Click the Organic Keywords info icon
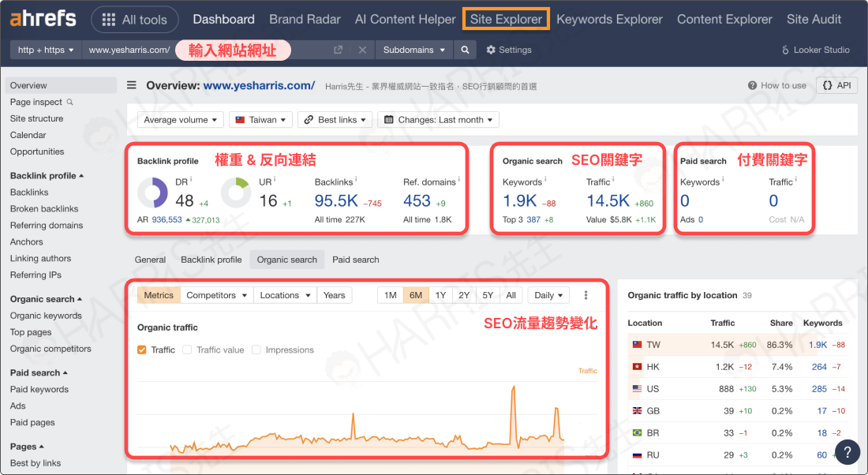Image resolution: width=868 pixels, height=475 pixels. [545, 179]
